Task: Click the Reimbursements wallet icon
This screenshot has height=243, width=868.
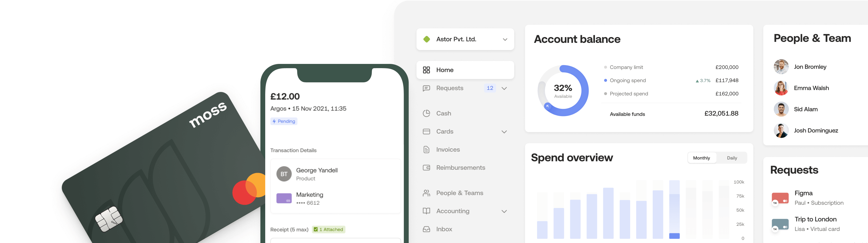Action: pos(426,168)
